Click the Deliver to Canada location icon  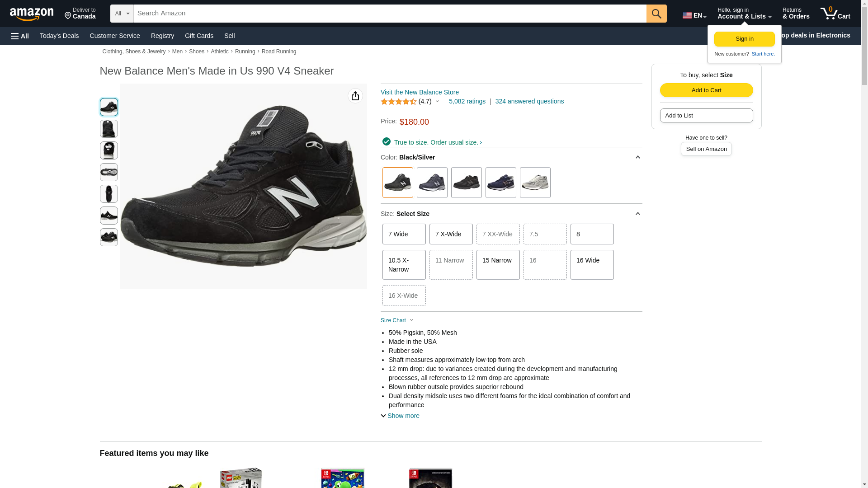(68, 16)
